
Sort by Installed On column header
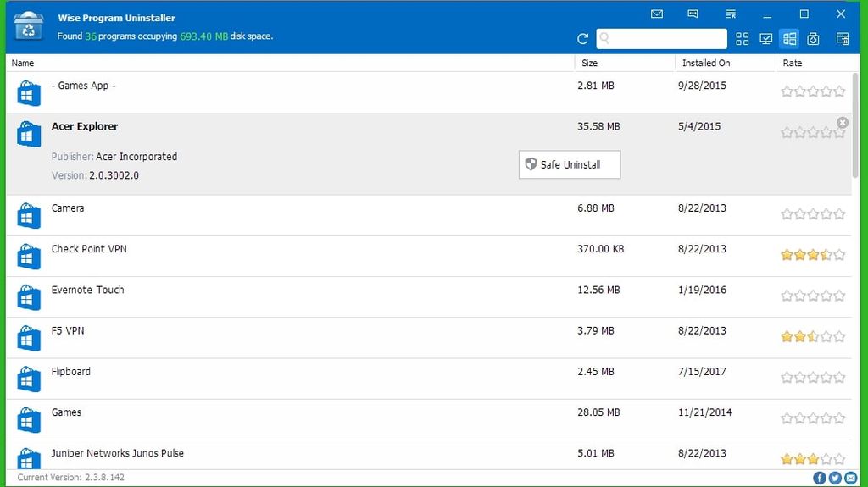tap(705, 63)
